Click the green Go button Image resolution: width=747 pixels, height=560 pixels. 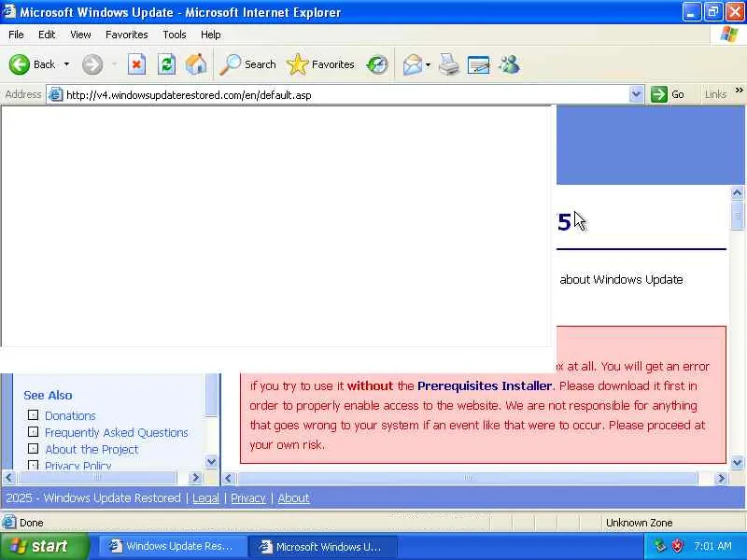(668, 94)
